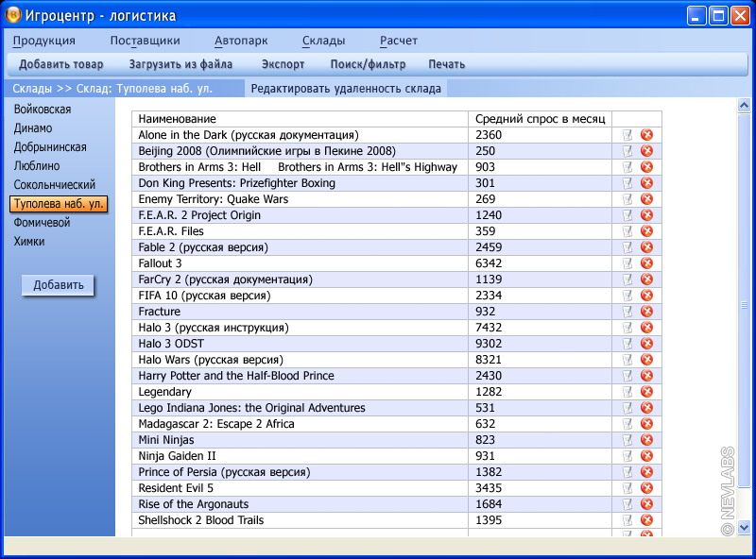This screenshot has height=559, width=756.
Task: Click Загрузить из файла toolbar button
Action: click(180, 64)
